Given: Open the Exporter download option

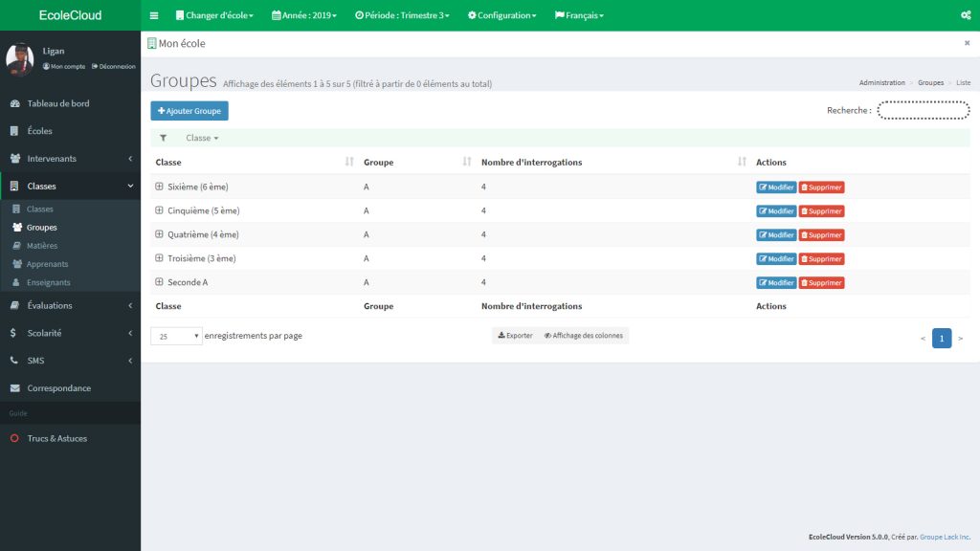Looking at the screenshot, I should click(x=514, y=335).
